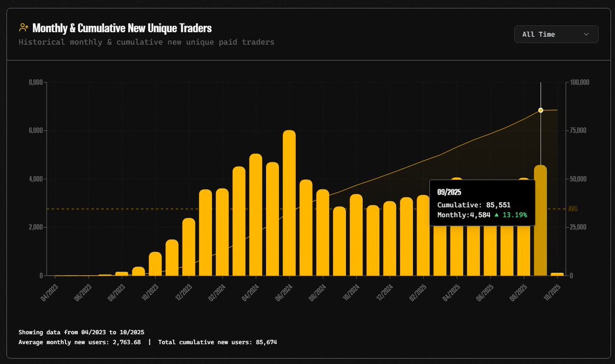Click the 09/2025 tooltip header
The width and height of the screenshot is (615, 364).
448,192
